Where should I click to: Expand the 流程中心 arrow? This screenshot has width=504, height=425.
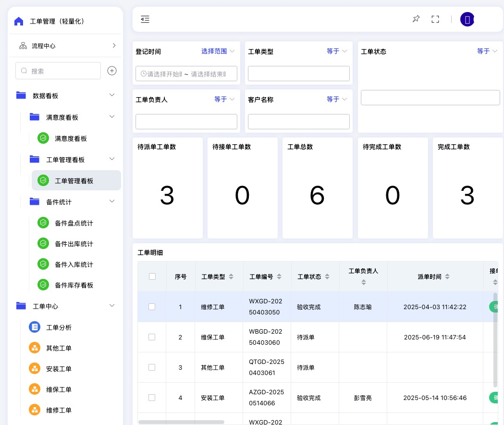(x=114, y=46)
